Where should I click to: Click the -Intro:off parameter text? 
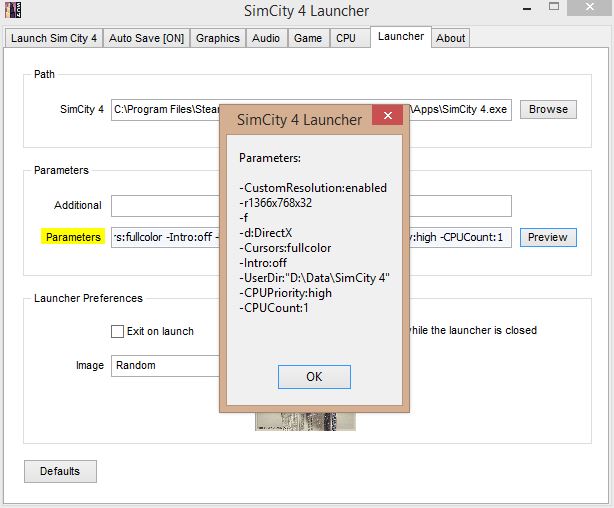[263, 263]
